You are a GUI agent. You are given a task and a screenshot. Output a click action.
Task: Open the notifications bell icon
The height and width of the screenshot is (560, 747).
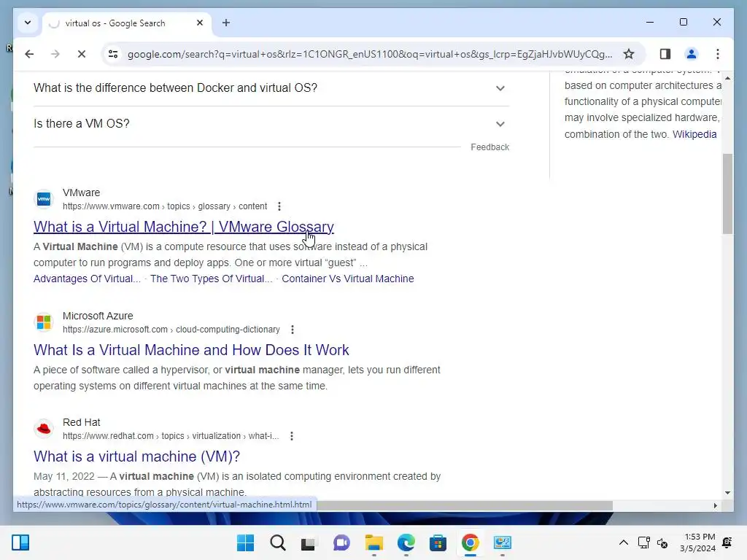tap(727, 542)
